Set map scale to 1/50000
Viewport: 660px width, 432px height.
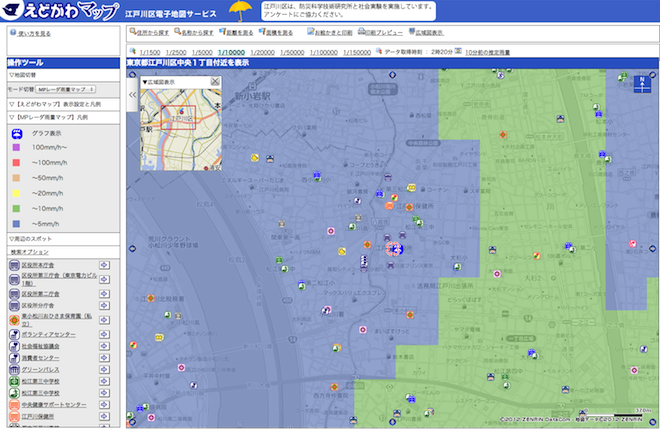292,52
